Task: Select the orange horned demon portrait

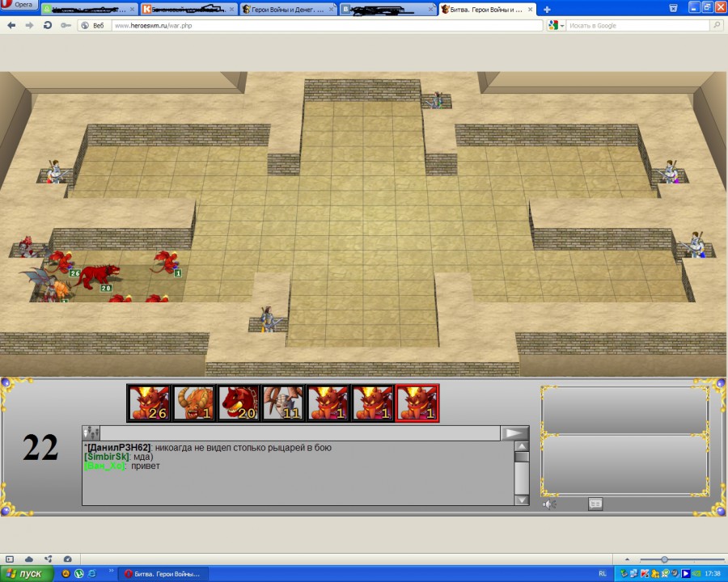Action: [x=193, y=403]
